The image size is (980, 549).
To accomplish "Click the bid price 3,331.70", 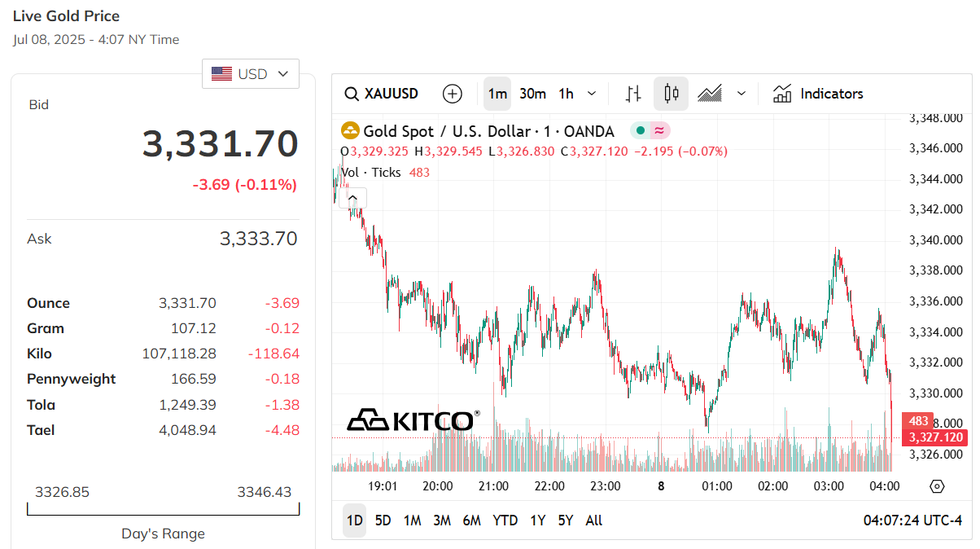I will click(x=221, y=143).
